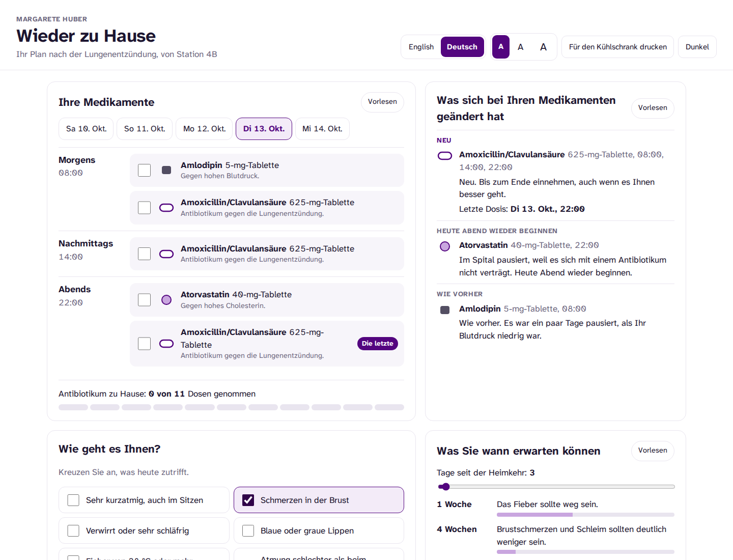Check off the 08:00 Amoxicillin/Clavulansäure dose
733x560 pixels.
pos(145,208)
